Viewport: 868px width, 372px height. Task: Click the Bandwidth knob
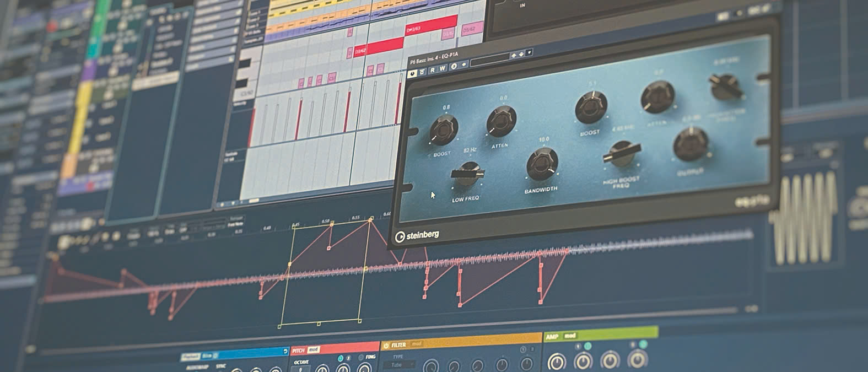pyautogui.click(x=542, y=165)
